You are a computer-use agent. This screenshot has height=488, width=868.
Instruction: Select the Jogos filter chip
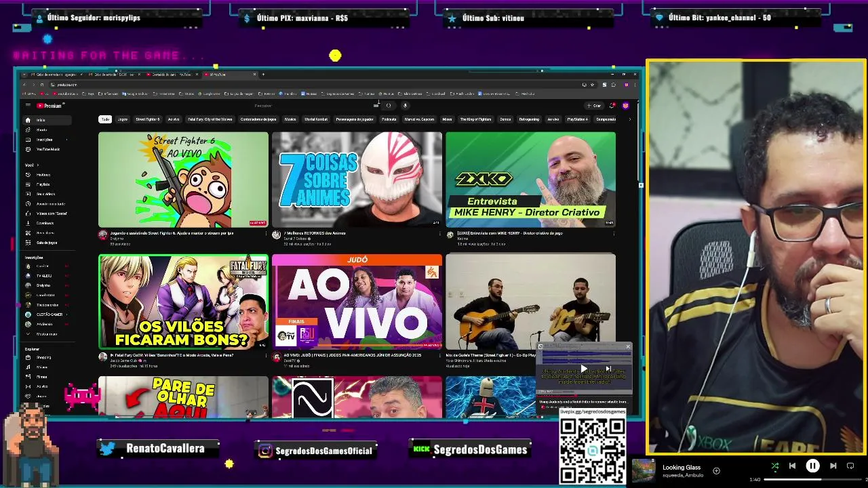[122, 119]
